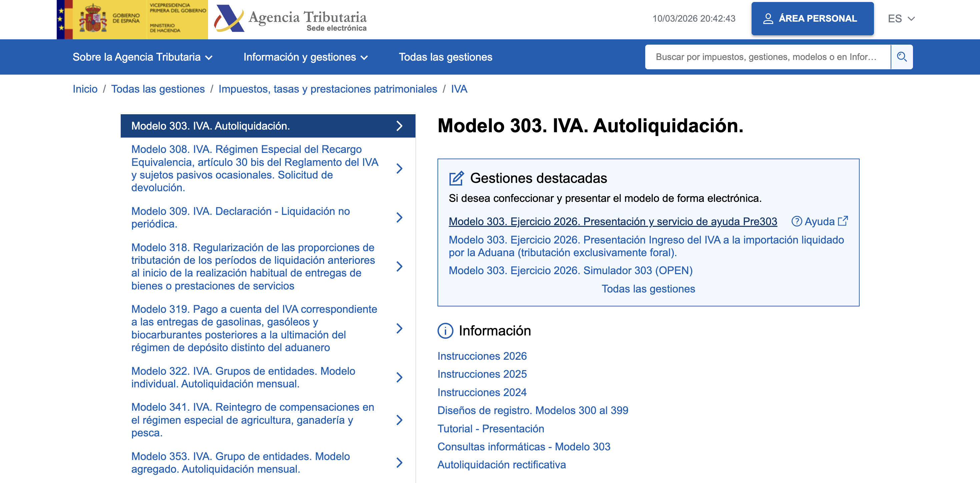
Task: Click the Gestiones destacadas edit icon
Action: pos(456,178)
